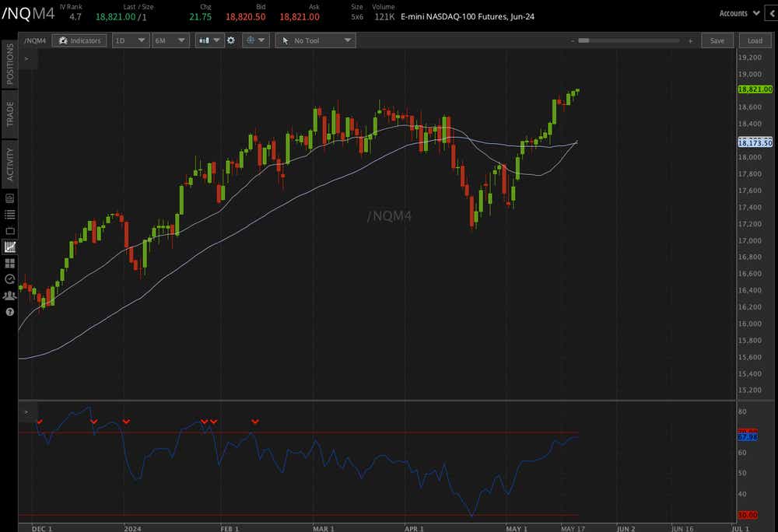This screenshot has height=532, width=778.
Task: Click the APR 1 date axis label
Action: click(x=414, y=529)
